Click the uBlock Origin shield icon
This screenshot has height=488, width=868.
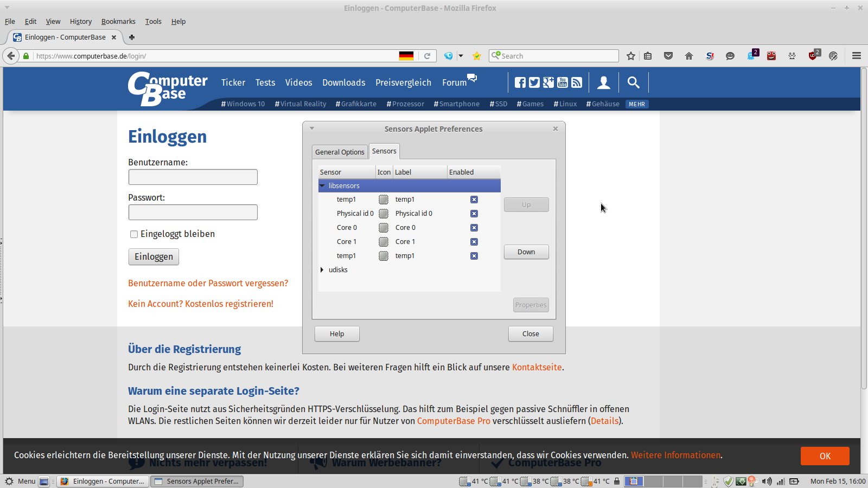click(x=813, y=55)
